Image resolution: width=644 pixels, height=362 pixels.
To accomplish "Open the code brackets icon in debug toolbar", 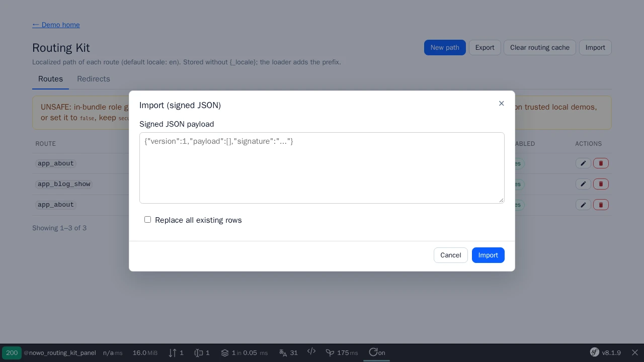I will point(311,351).
